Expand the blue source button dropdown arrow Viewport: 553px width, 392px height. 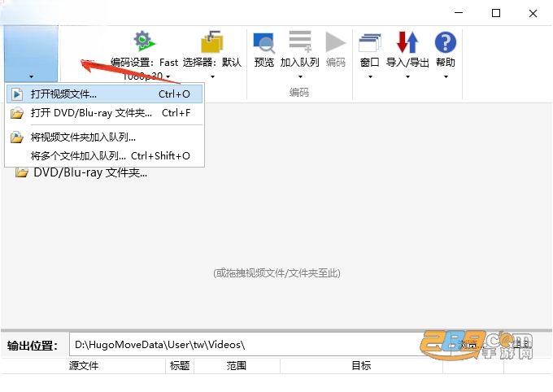[x=32, y=76]
